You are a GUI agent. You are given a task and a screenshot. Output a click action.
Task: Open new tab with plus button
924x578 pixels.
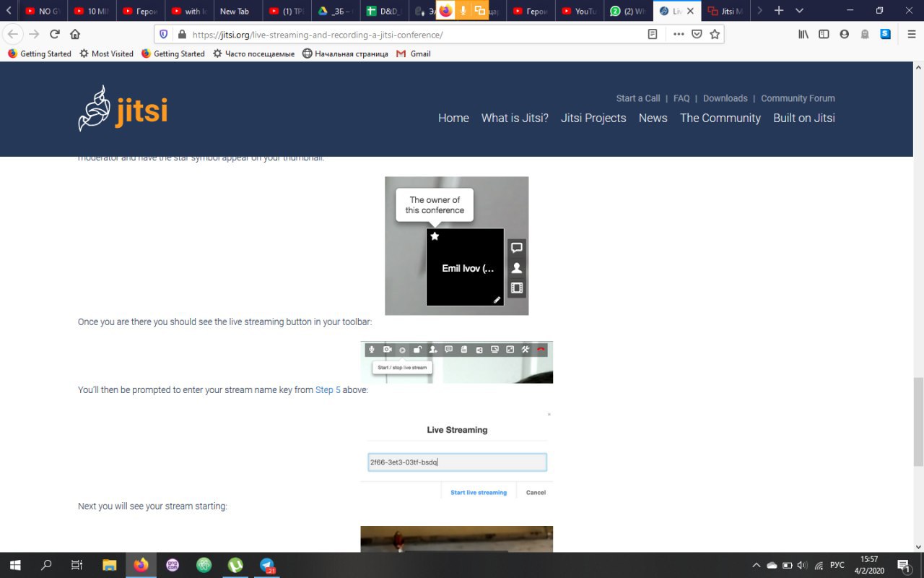[779, 11]
